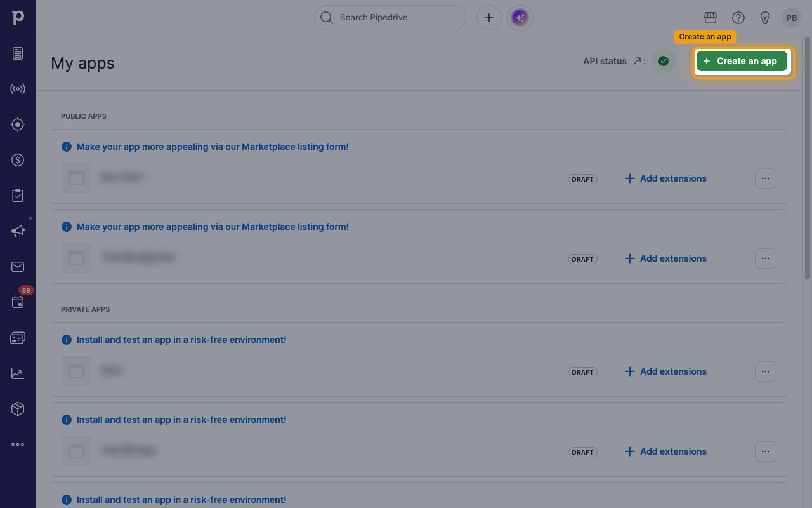Screen dimensions: 812x508
Task: Click the Pipedrive logo in the sidebar
Action: (18, 17)
